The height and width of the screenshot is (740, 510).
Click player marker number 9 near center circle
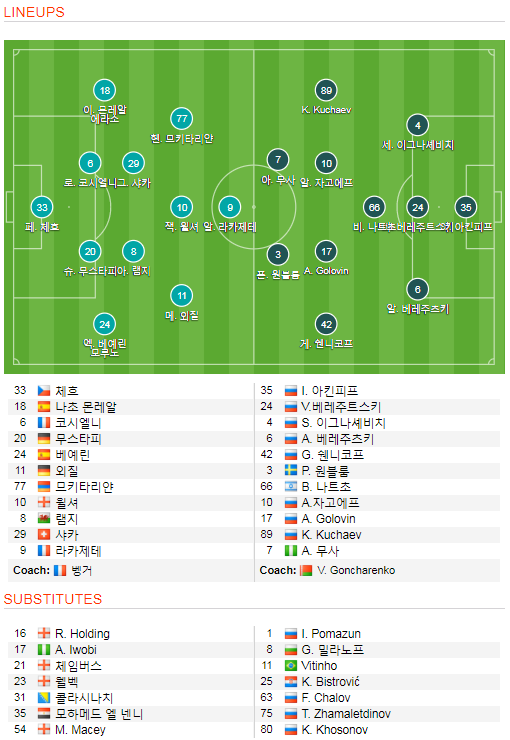tap(230, 207)
